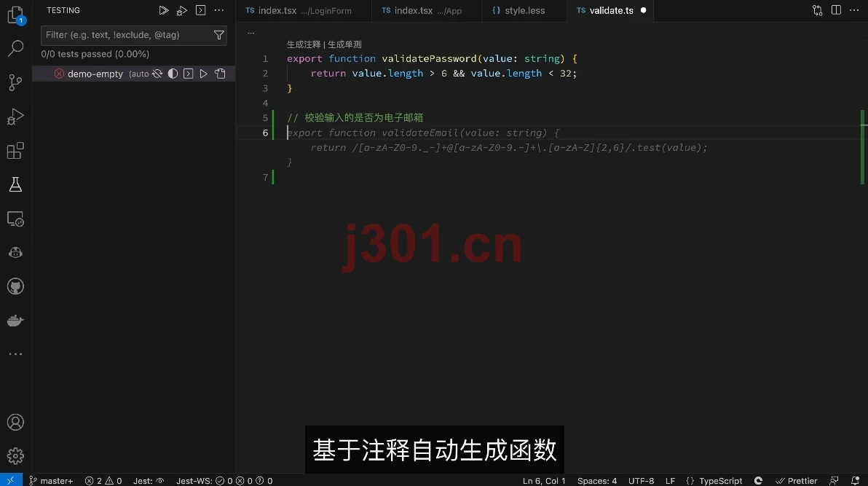The image size is (868, 486).
Task: Open the notifications bell
Action: tap(856, 480)
